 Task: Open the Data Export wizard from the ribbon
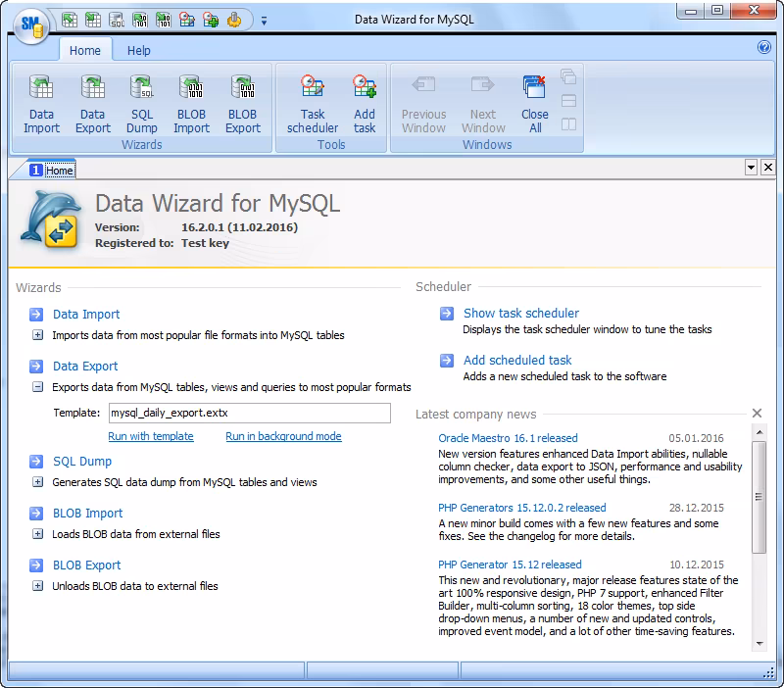[93, 101]
